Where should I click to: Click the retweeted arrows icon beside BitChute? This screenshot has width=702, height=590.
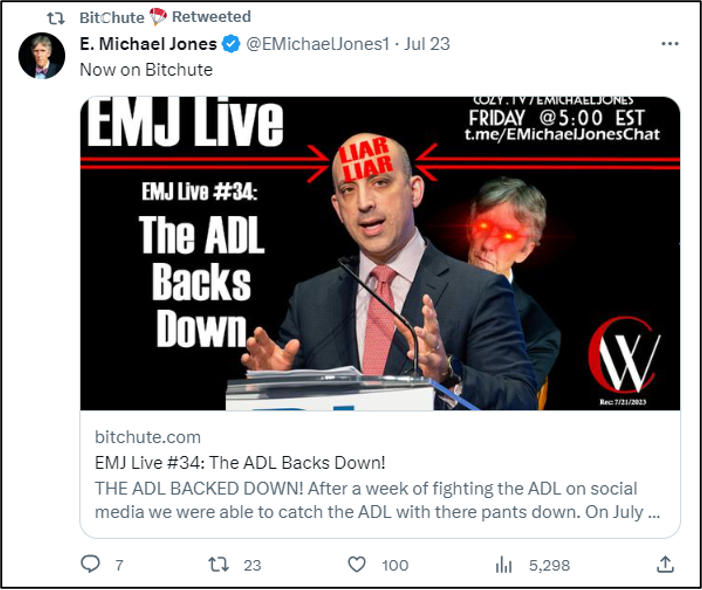(x=56, y=18)
